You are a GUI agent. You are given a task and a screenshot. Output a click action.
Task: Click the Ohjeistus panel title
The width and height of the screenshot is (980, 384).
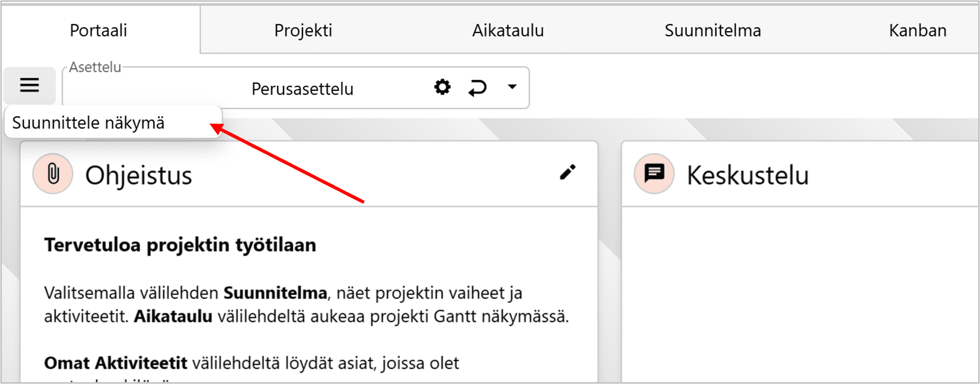click(139, 175)
